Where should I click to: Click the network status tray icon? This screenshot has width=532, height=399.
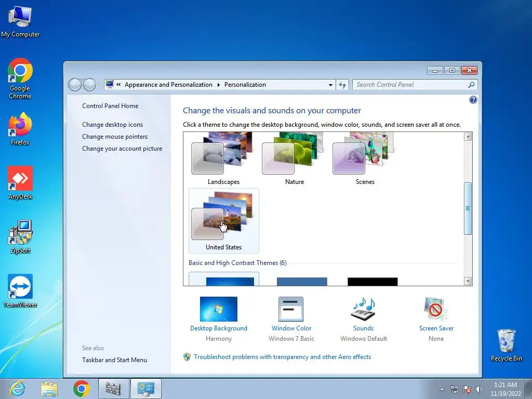[x=454, y=389]
